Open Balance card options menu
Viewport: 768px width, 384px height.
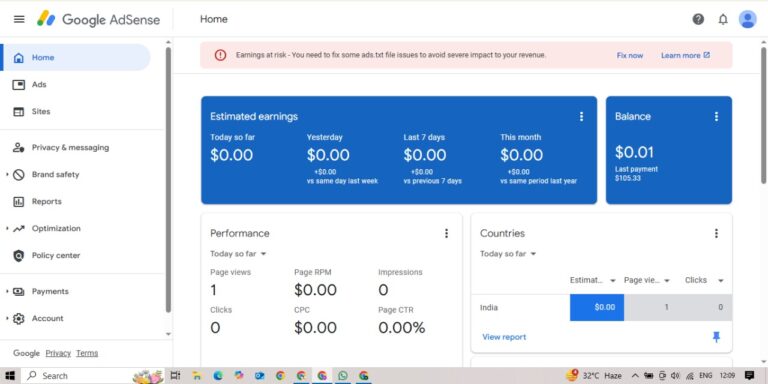point(716,116)
